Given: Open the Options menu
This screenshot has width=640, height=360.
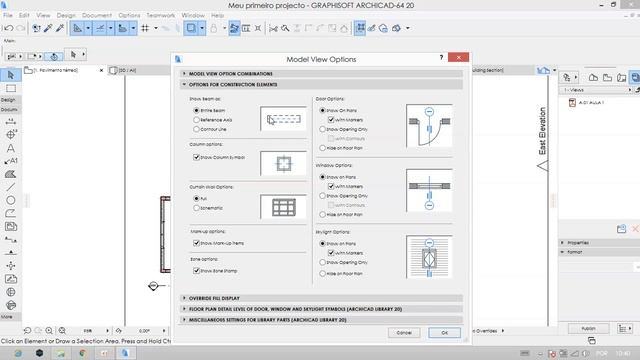Looking at the screenshot, I should pyautogui.click(x=129, y=15).
